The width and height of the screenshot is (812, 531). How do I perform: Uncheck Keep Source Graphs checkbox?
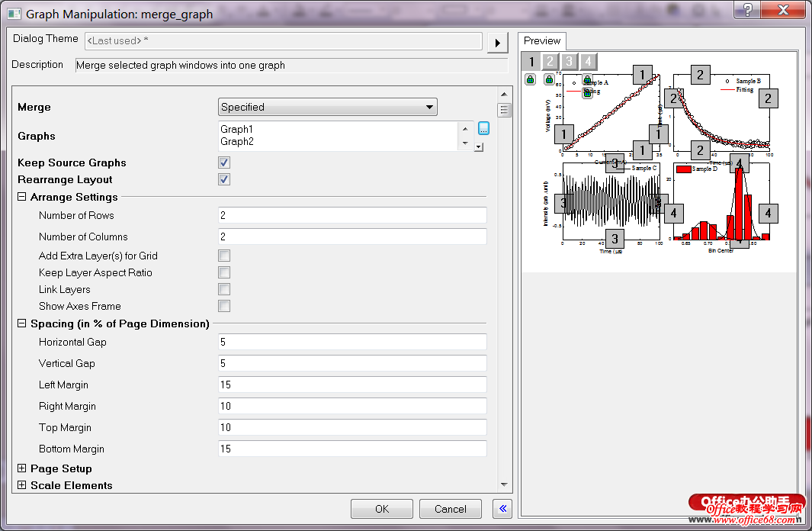coord(224,163)
